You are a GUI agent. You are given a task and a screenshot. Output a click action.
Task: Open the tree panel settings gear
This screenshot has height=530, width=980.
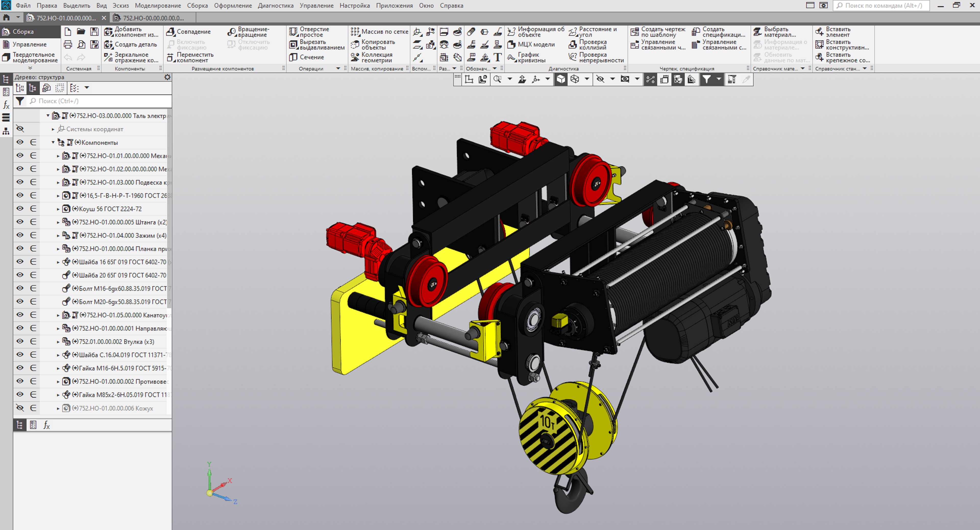167,77
